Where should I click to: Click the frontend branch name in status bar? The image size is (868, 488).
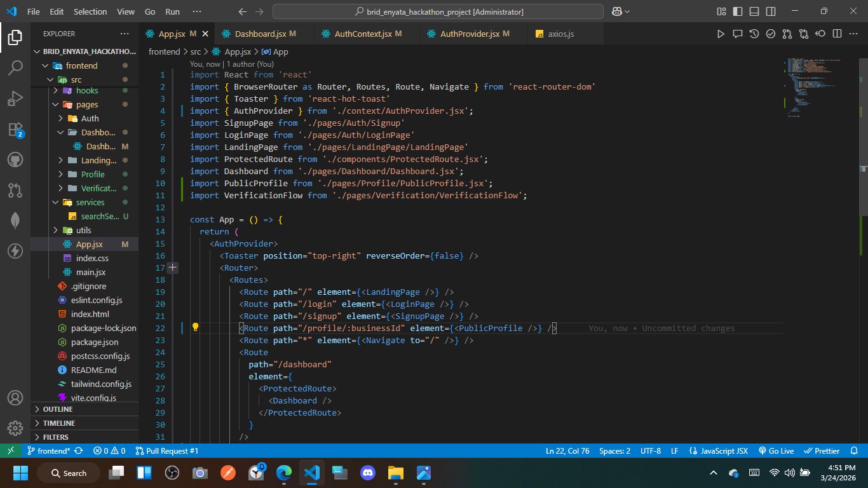53,451
